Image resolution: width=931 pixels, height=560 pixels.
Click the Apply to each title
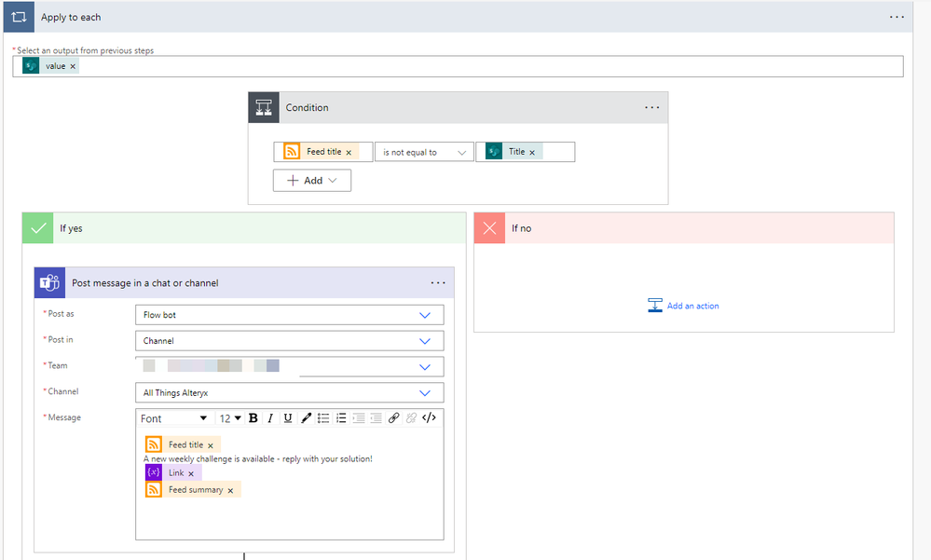pos(71,17)
